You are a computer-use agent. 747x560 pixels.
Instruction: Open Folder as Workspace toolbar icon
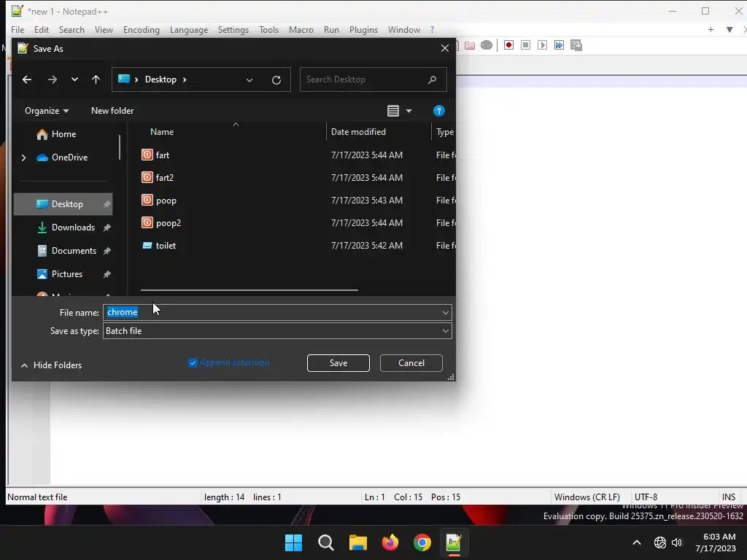(470, 45)
